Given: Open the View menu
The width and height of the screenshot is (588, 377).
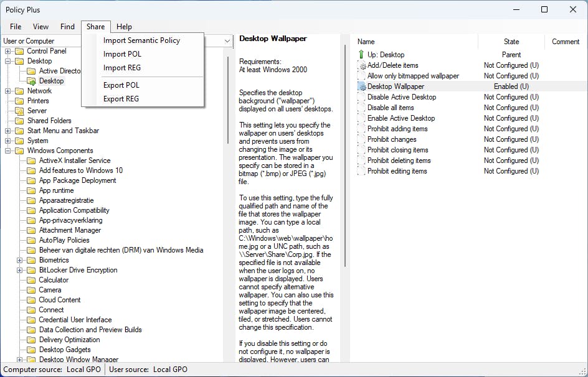Looking at the screenshot, I should pyautogui.click(x=40, y=27).
